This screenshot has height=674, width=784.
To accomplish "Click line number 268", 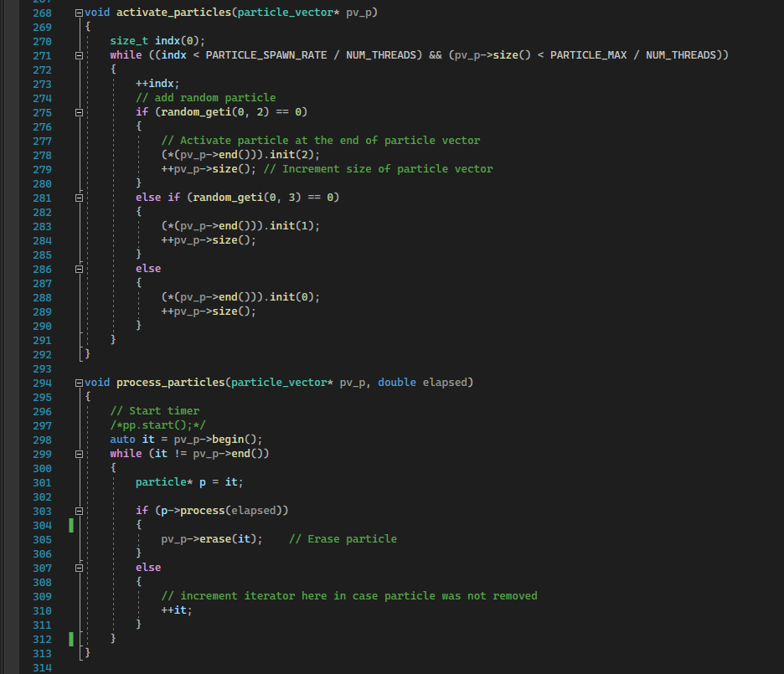I will click(x=42, y=13).
